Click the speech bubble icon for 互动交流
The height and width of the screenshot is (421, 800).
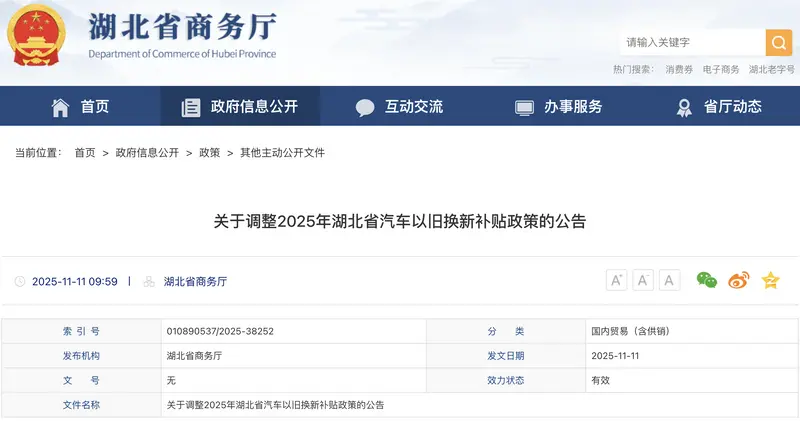point(365,107)
